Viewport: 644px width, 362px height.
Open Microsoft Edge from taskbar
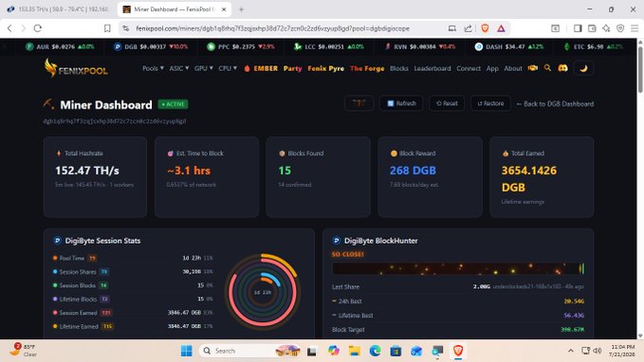[375, 351]
